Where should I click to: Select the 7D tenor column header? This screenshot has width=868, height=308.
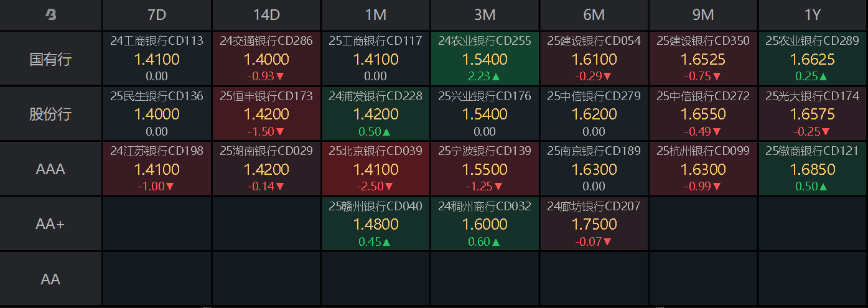[157, 16]
